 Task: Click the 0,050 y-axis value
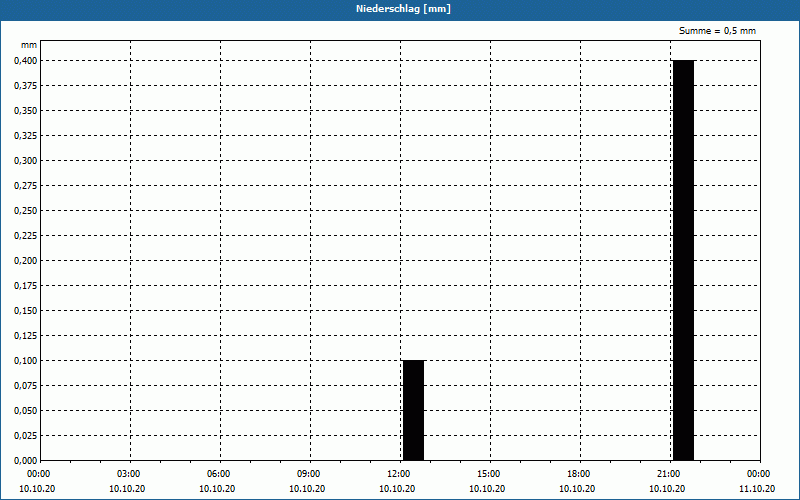26,411
